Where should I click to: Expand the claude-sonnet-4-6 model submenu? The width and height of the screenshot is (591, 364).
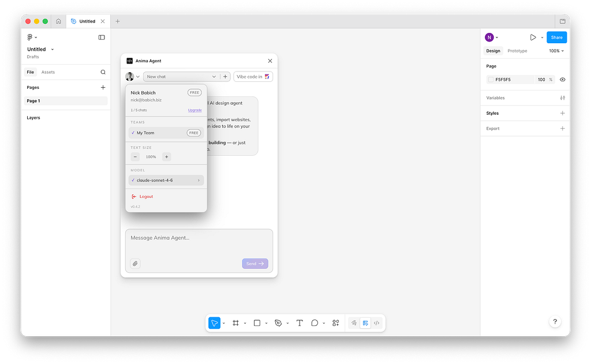coord(199,181)
